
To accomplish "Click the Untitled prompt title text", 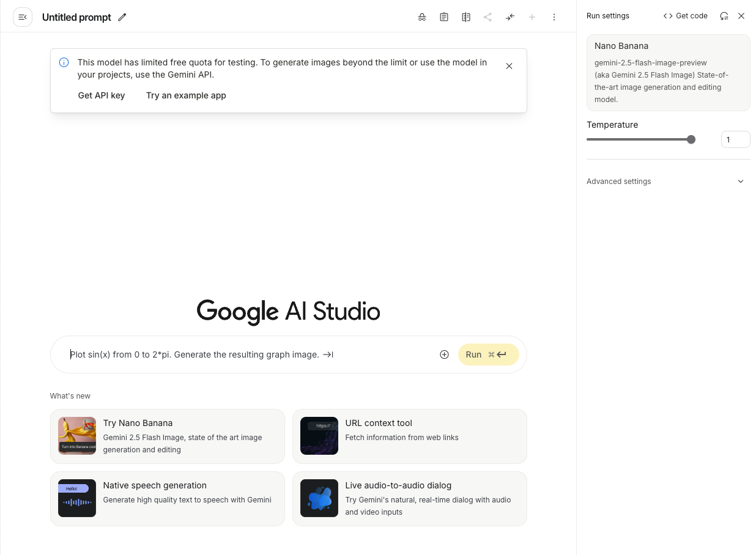I will (76, 17).
